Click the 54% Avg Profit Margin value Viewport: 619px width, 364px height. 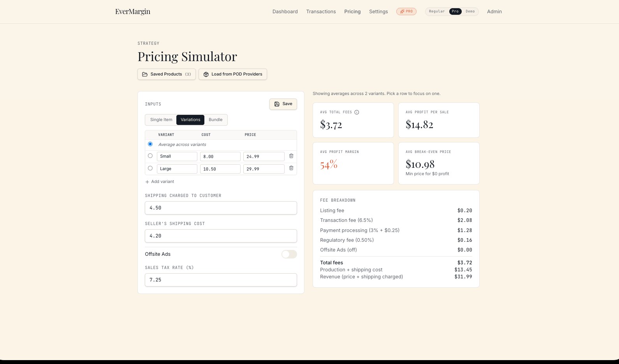(329, 165)
